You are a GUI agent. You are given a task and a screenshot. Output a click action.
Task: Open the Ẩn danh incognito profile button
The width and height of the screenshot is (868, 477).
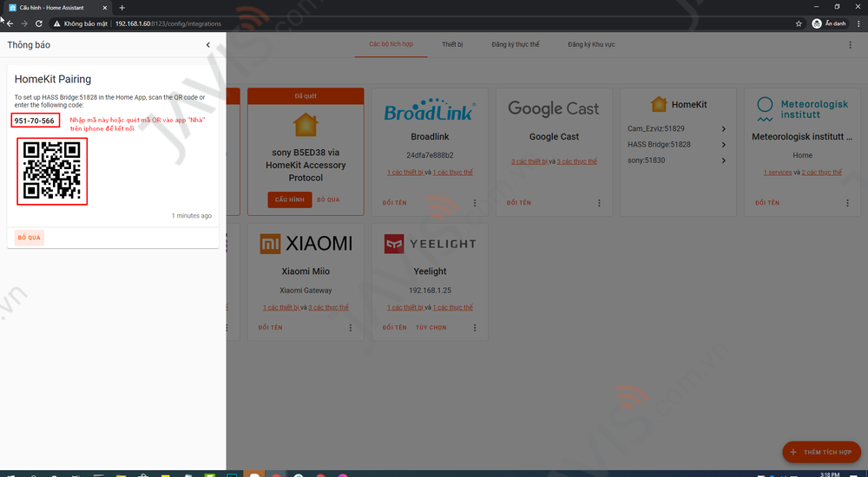(829, 23)
